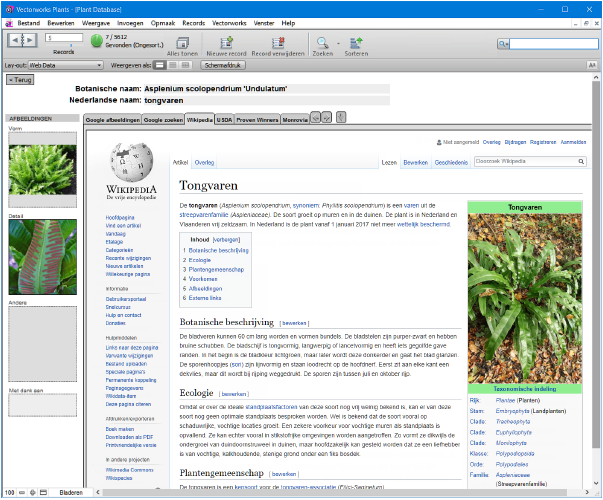The height and width of the screenshot is (500, 603).
Task: Open the Vectorworks menu
Action: 229,23
